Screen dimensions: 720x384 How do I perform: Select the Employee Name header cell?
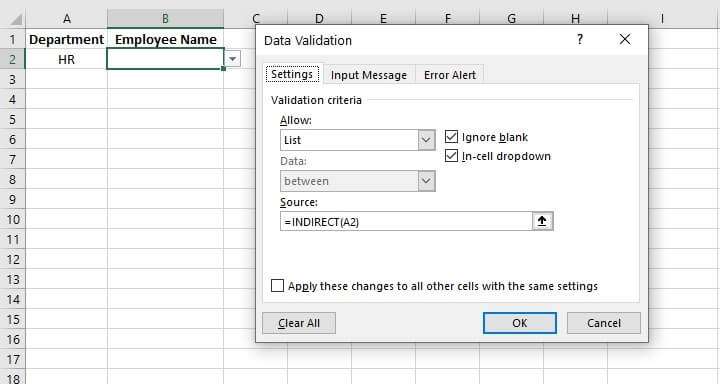pyautogui.click(x=165, y=39)
